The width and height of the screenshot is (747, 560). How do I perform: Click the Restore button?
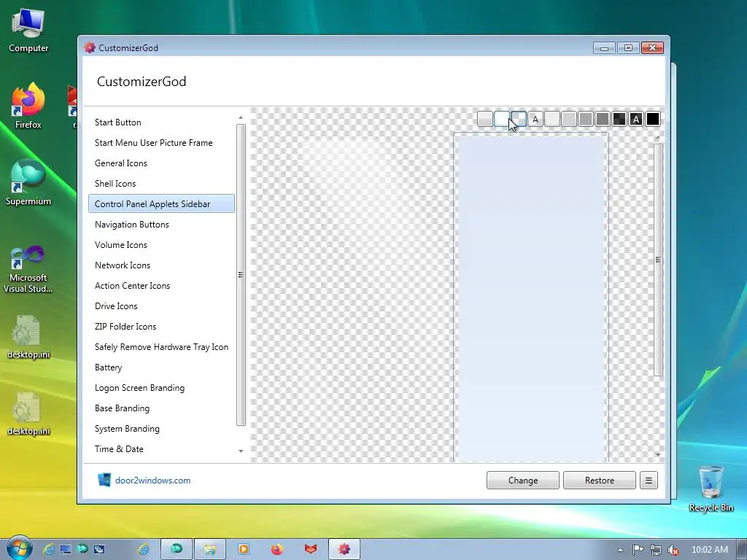tap(600, 481)
